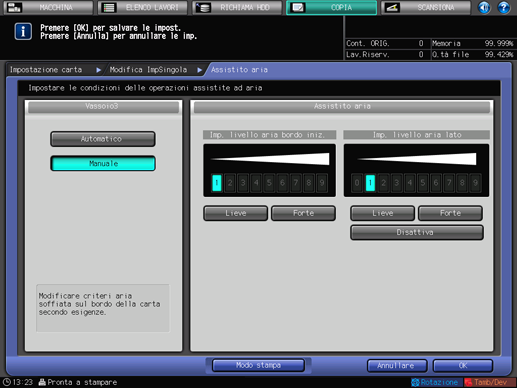Switch to ELENCO LAVORI tab
This screenshot has height=388, width=517.
pos(143,7)
